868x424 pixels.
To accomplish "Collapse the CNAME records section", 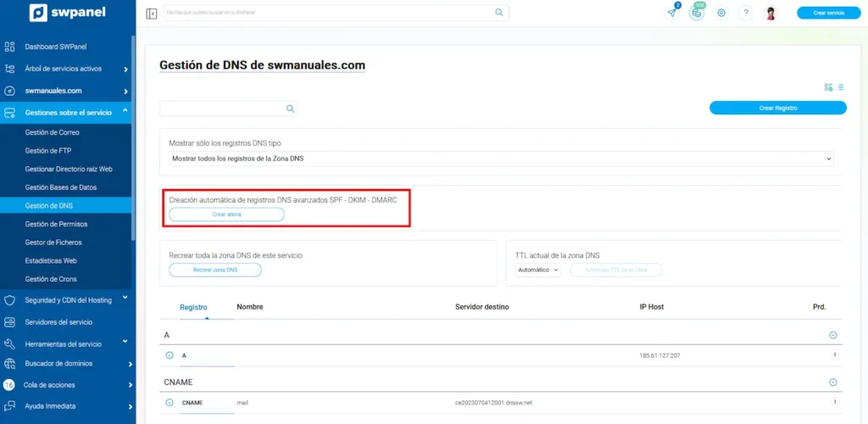I will pos(833,382).
